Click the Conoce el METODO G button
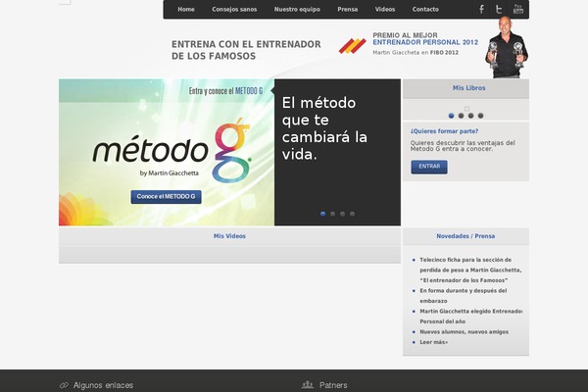The height and width of the screenshot is (392, 588). [166, 197]
